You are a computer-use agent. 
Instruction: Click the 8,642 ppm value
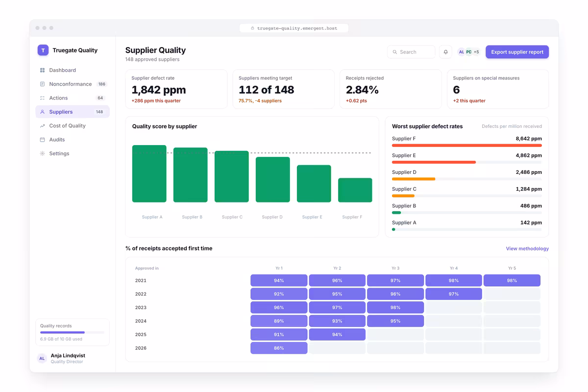(x=529, y=139)
